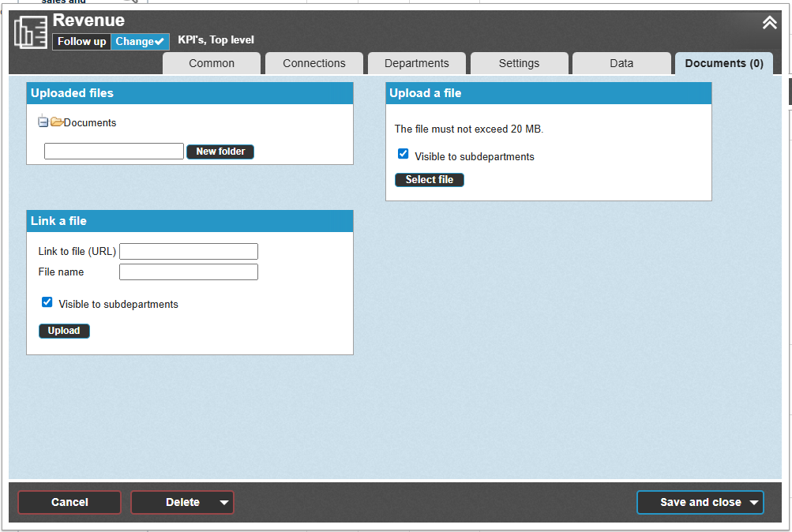Toggle Visible to subdepartments in Upload a file
Viewport: 792px width, 532px height.
click(404, 154)
